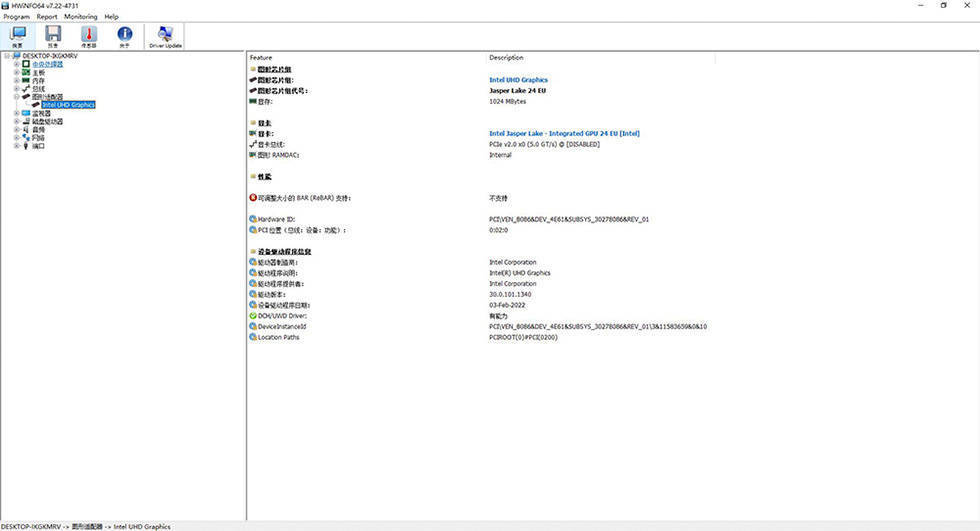Click the DeviceInstanceId value ending 0&10

(x=598, y=326)
